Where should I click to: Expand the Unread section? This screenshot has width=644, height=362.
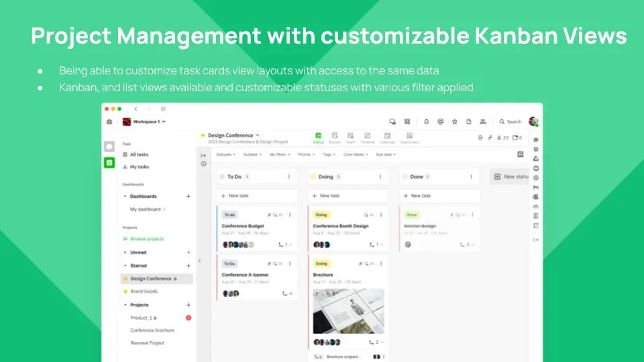click(x=125, y=253)
